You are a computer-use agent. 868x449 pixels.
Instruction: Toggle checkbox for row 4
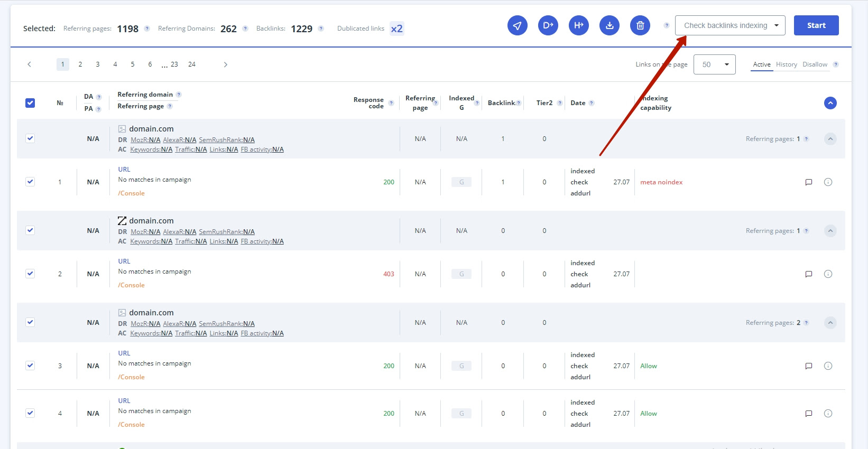pos(30,413)
